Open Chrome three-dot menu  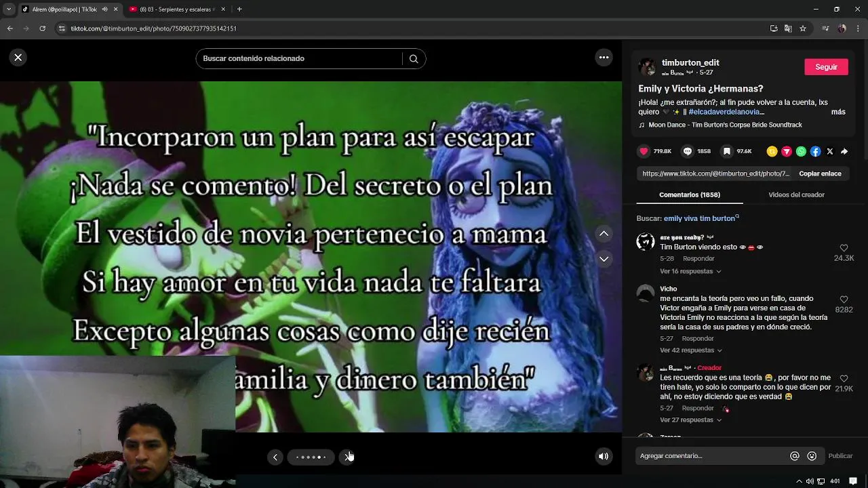click(x=859, y=28)
